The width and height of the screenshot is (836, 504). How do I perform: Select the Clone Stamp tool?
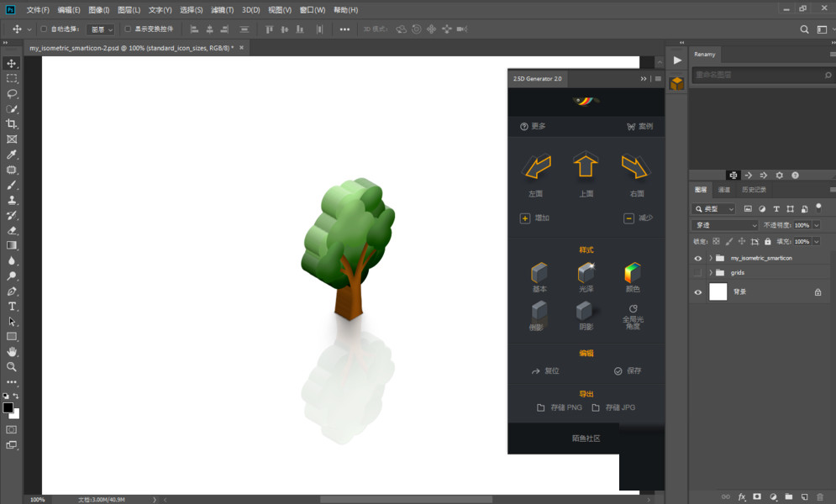[x=11, y=200]
